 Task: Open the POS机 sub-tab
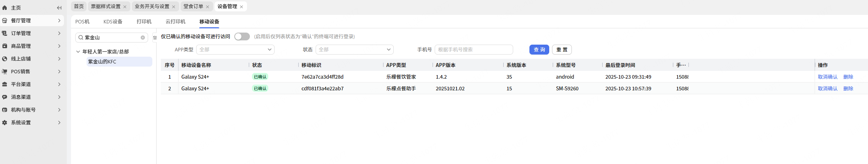coord(82,22)
